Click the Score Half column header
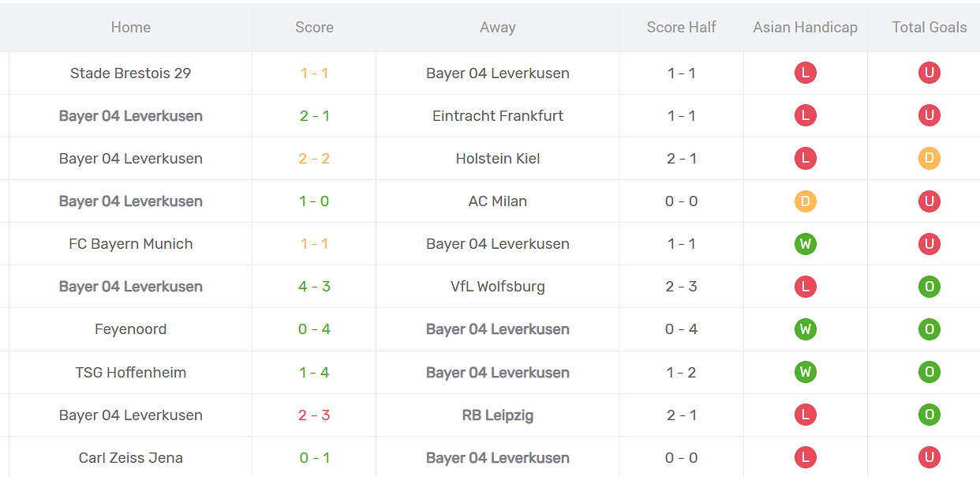Screen dimensions: 980x477 click(681, 28)
